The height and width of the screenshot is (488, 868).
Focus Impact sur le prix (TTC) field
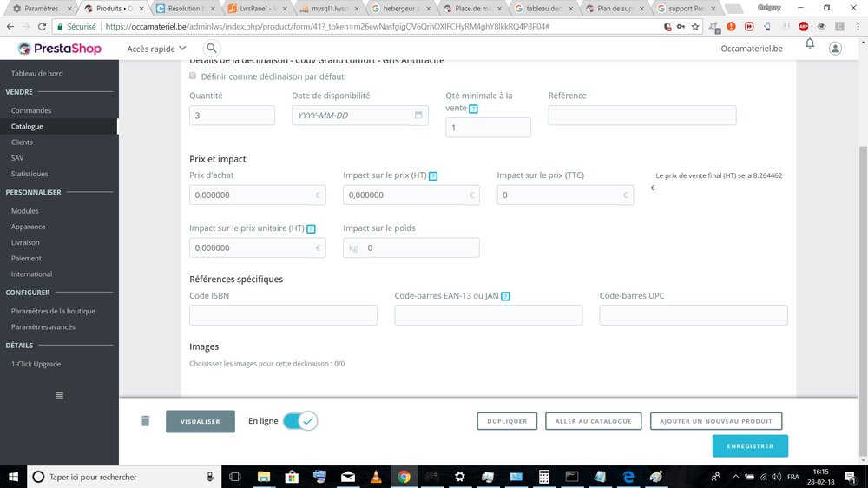565,195
